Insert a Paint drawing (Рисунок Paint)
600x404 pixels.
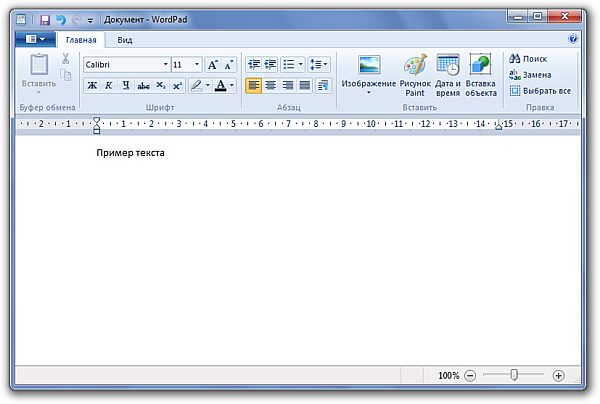[415, 75]
